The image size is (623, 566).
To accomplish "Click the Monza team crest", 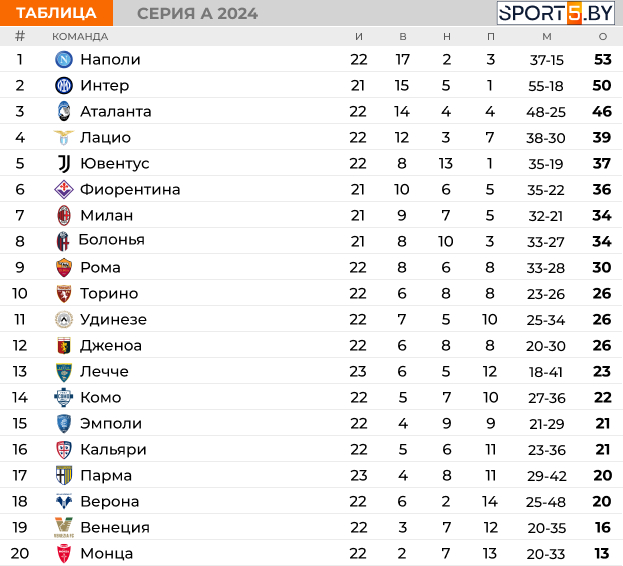I will pyautogui.click(x=64, y=553).
